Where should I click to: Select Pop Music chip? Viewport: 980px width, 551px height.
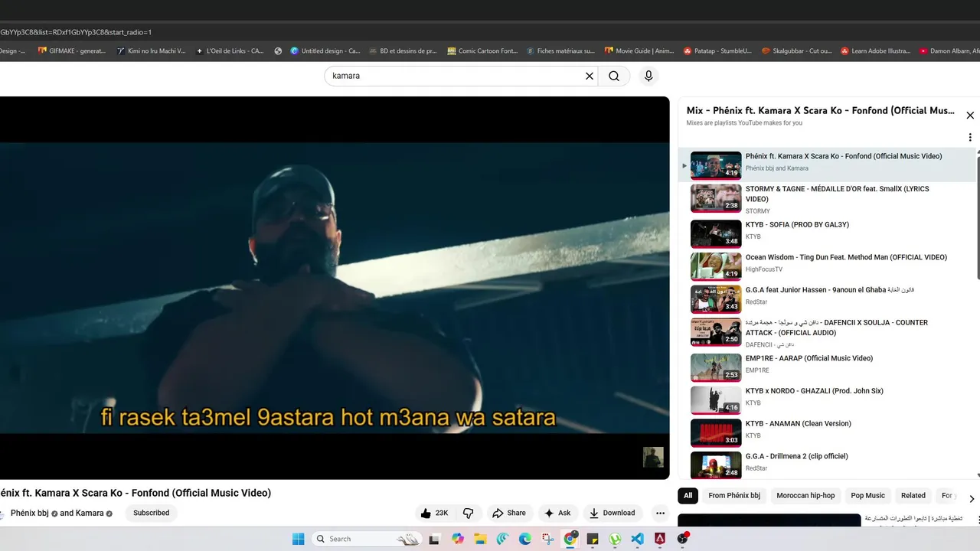coord(867,496)
